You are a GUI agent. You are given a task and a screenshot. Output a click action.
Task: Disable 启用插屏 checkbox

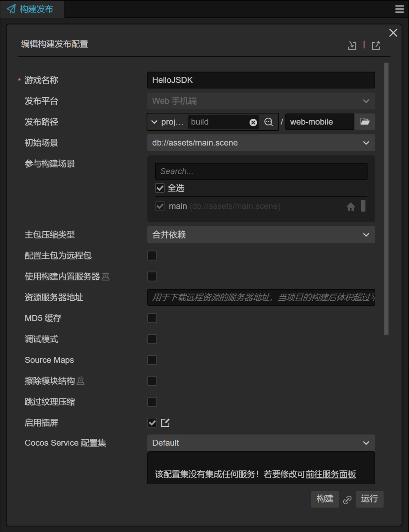click(x=152, y=423)
